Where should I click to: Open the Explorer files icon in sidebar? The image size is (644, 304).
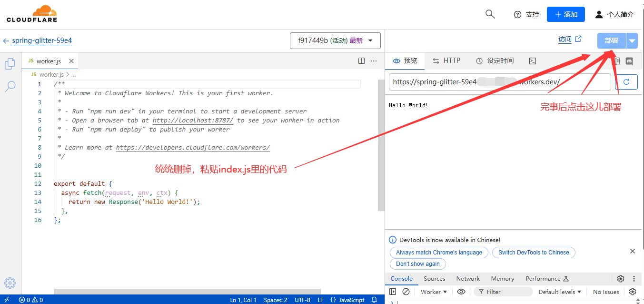(10, 64)
